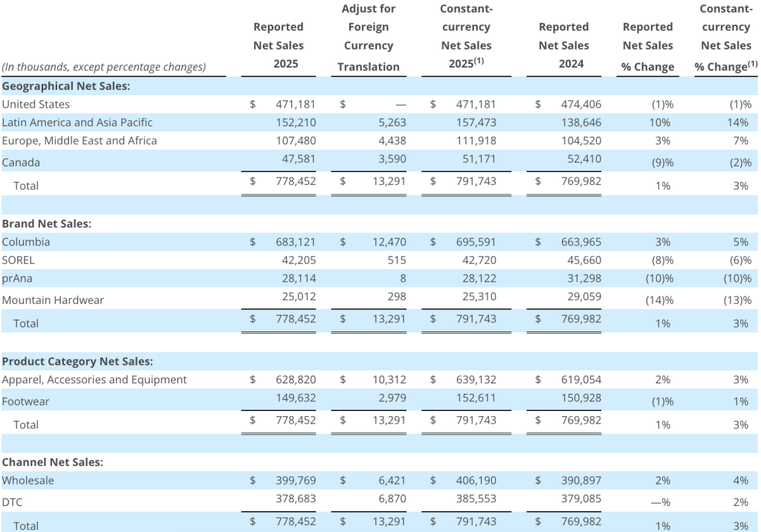Click Footwear 2024 value 150,928

click(x=581, y=398)
